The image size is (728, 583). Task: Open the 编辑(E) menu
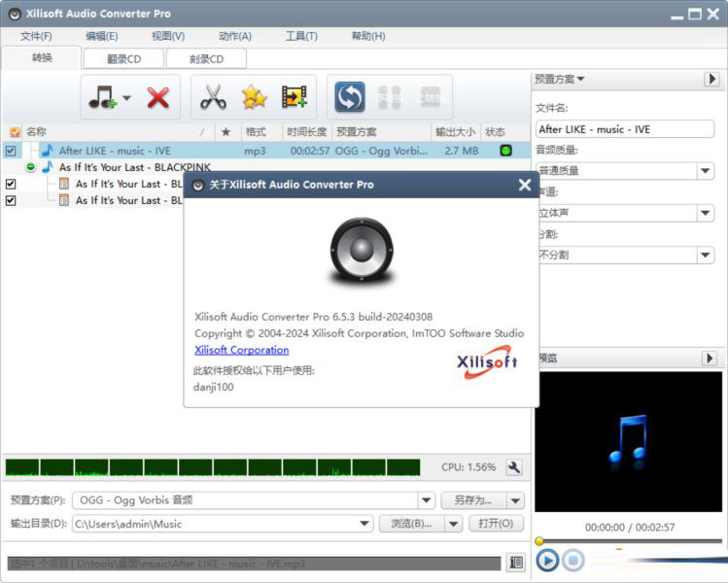click(102, 36)
